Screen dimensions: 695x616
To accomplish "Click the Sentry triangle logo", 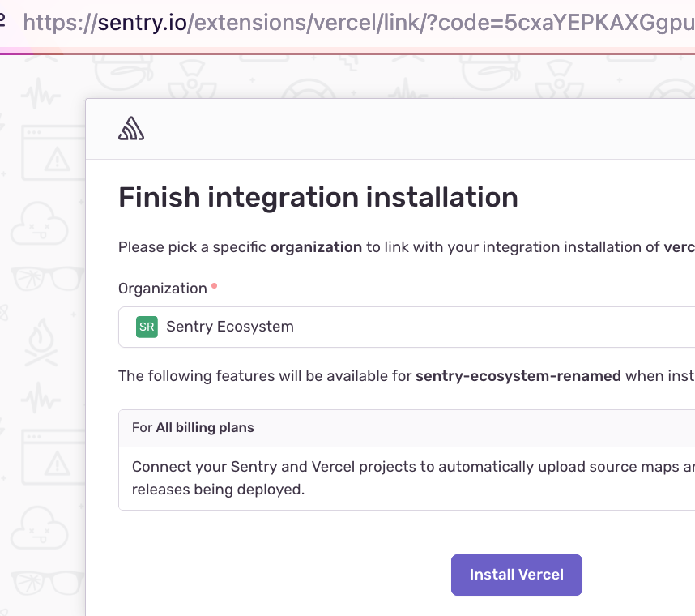I will [x=130, y=127].
